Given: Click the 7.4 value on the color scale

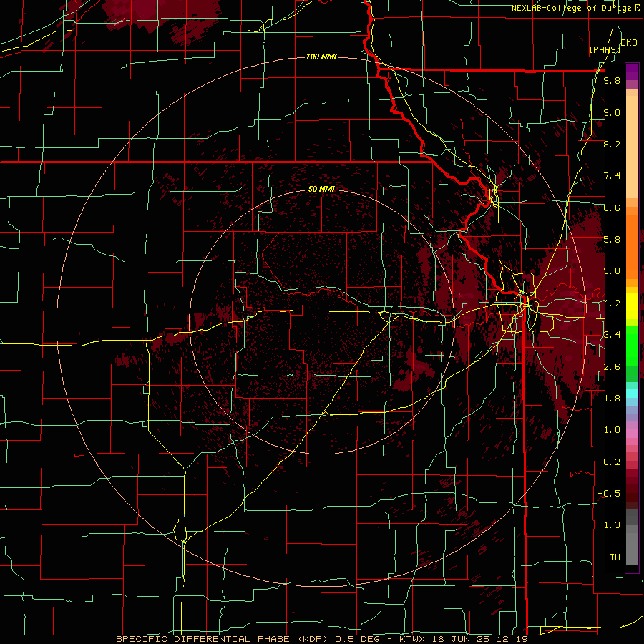Looking at the screenshot, I should click(612, 176).
